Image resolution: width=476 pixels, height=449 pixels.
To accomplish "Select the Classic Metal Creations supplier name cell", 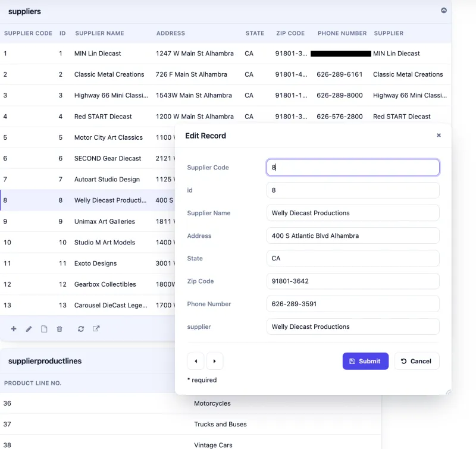I will (x=109, y=74).
